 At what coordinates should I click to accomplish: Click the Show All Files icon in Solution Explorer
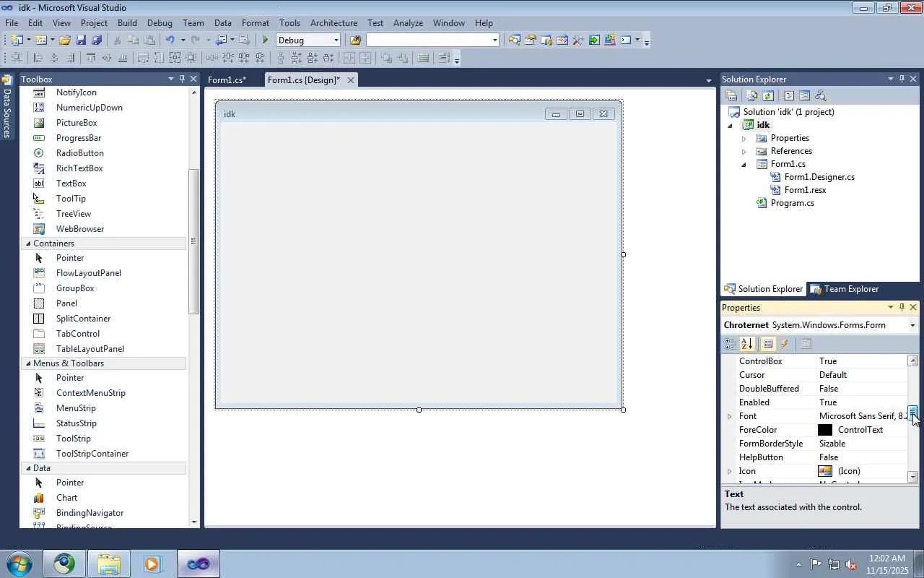tap(752, 95)
